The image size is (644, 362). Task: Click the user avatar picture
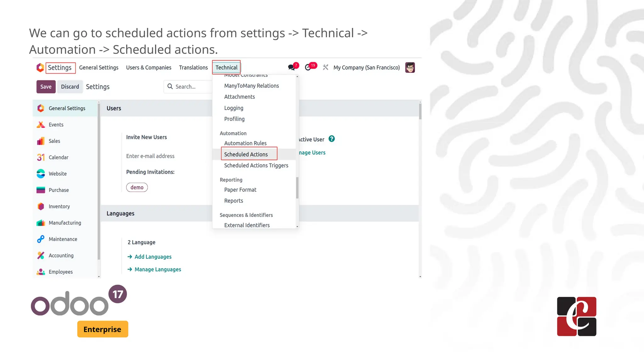click(410, 68)
